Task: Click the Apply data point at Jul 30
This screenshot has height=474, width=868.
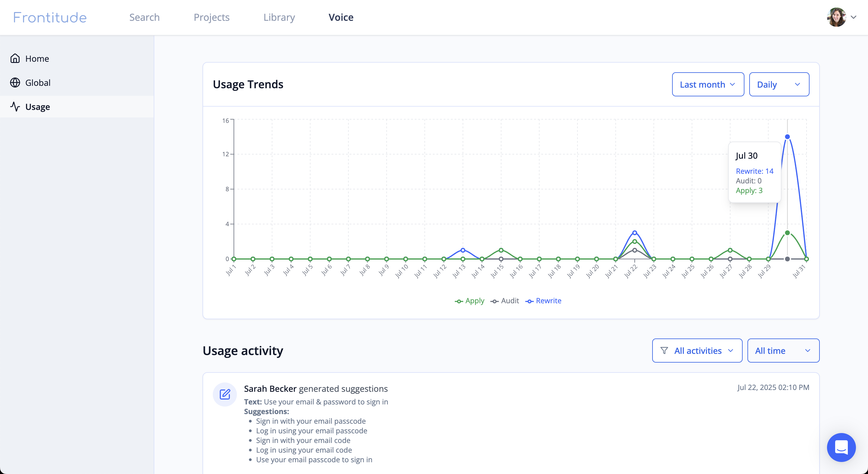Action: (787, 233)
